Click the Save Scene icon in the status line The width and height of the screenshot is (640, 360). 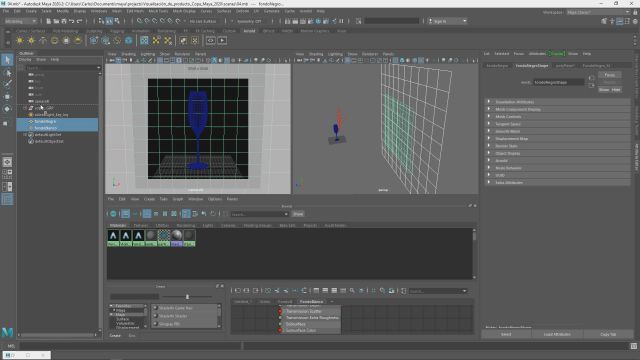[x=64, y=21]
